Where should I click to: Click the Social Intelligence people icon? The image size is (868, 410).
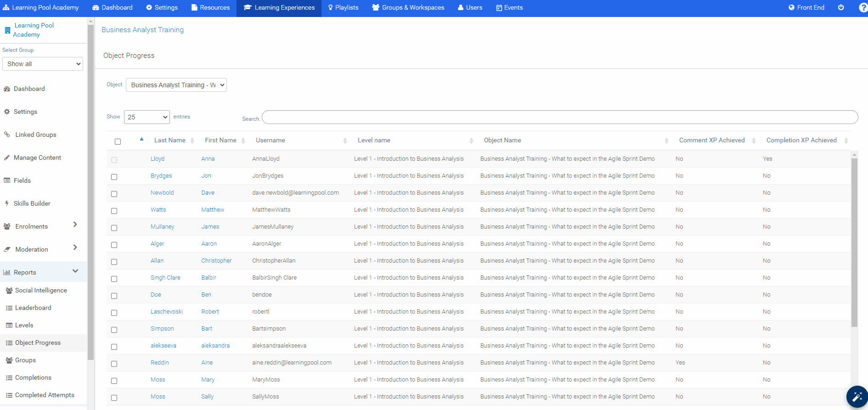9,290
